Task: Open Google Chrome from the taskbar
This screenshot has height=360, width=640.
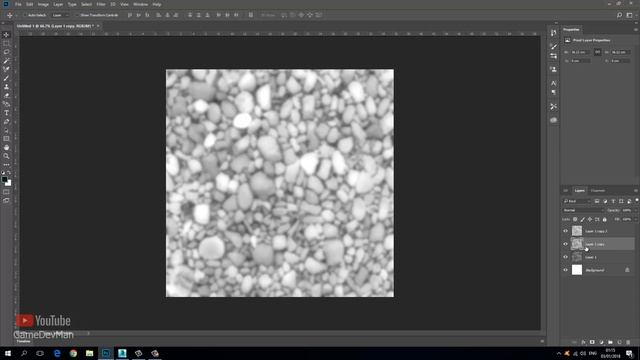Action: pos(73,353)
